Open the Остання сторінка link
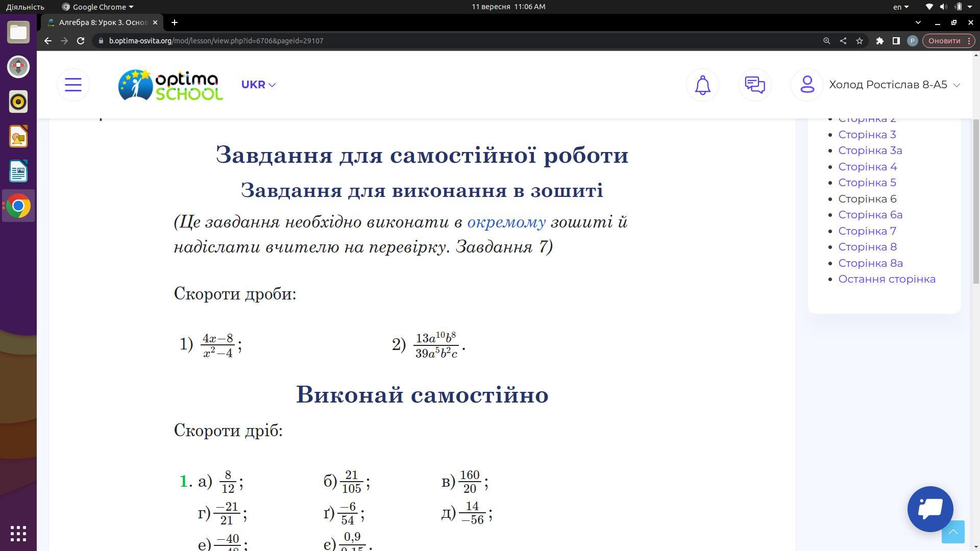 click(887, 279)
